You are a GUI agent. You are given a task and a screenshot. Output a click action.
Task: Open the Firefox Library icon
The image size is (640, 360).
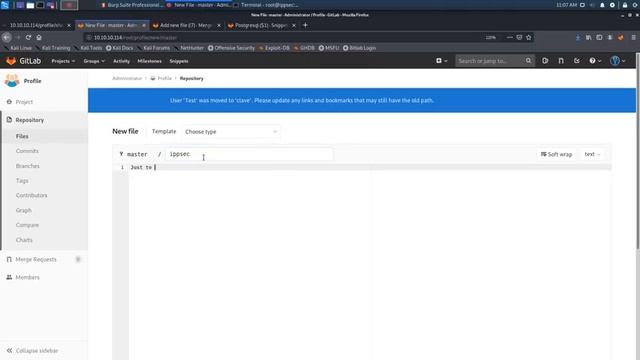(x=589, y=38)
